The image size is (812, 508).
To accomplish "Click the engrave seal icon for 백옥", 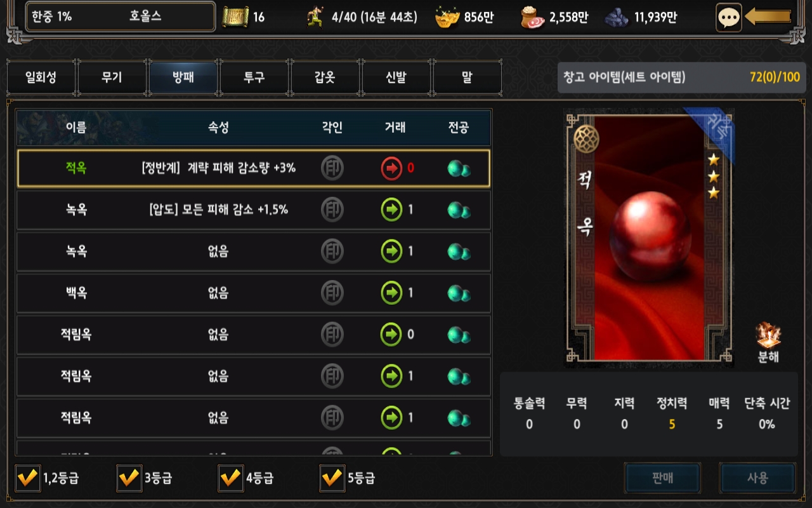I will pos(332,293).
